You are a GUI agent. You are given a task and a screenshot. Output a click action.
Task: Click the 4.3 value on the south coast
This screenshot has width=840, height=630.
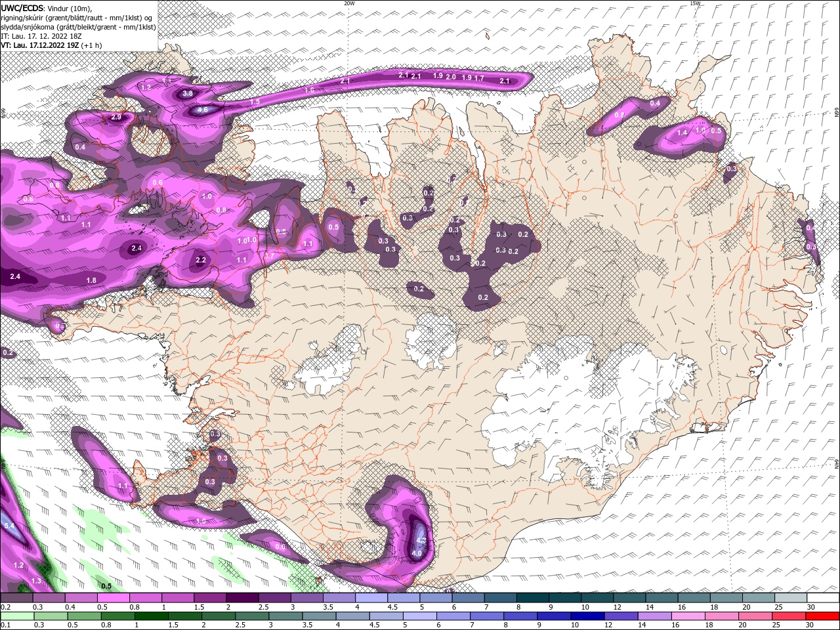tap(422, 540)
